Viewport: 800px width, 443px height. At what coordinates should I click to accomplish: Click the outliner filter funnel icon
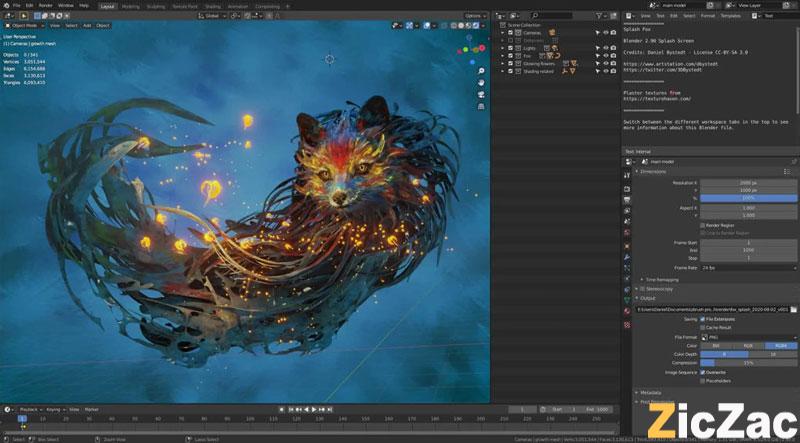click(598, 17)
